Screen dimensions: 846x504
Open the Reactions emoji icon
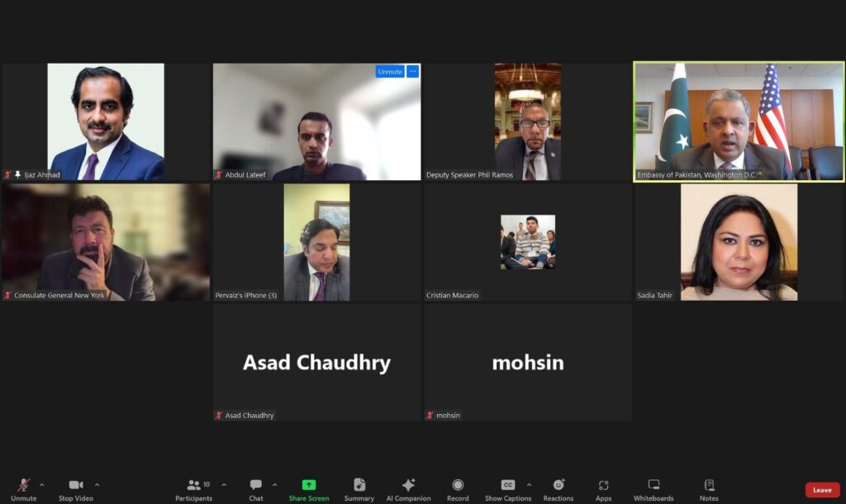tap(558, 484)
